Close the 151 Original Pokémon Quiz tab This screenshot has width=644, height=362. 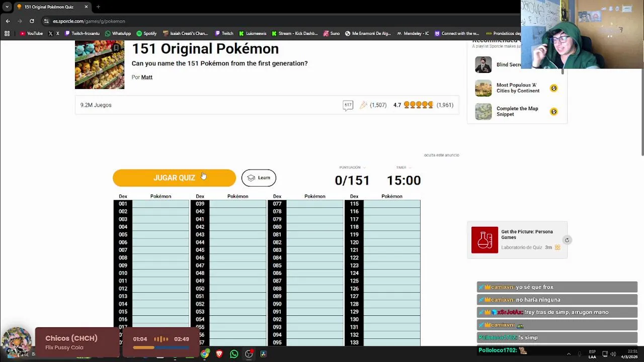86,7
